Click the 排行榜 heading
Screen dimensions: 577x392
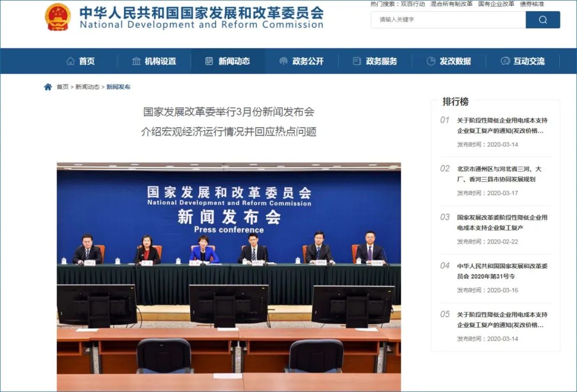[x=456, y=101]
